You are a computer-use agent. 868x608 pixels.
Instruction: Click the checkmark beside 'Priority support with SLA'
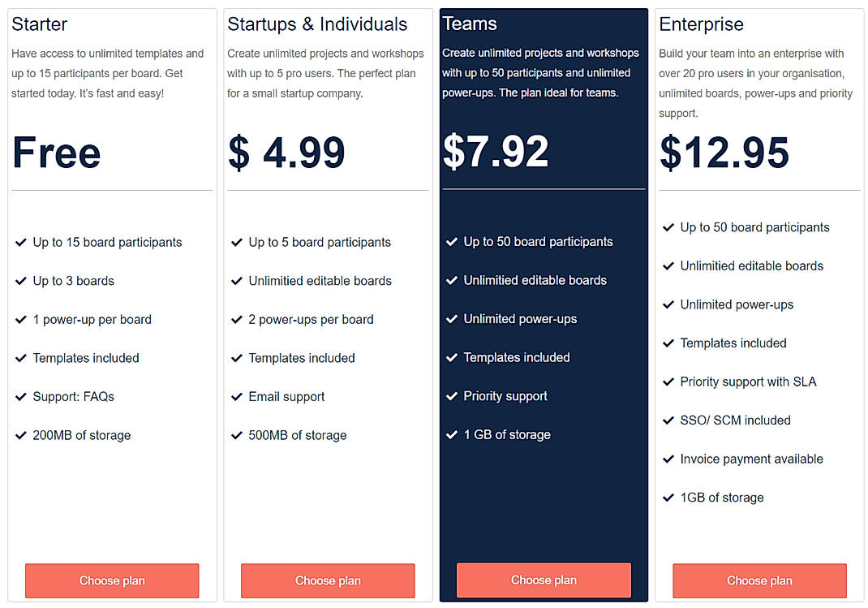click(x=668, y=382)
